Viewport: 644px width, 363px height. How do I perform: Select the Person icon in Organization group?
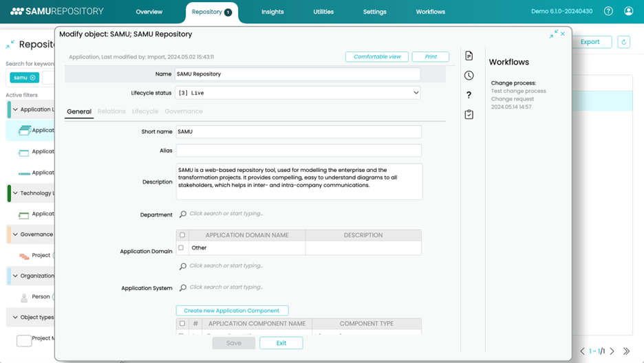[24, 298]
